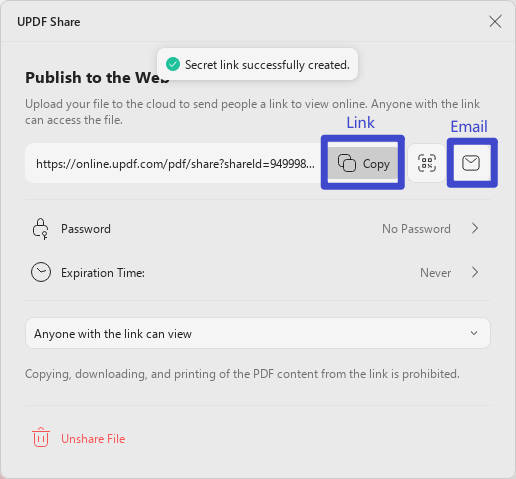The image size is (516, 479).
Task: Open the QR code share icon
Action: (427, 163)
